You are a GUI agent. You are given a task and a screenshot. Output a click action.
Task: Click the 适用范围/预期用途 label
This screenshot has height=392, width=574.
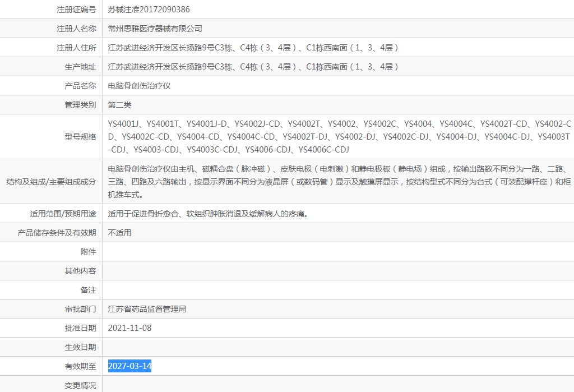[63, 214]
